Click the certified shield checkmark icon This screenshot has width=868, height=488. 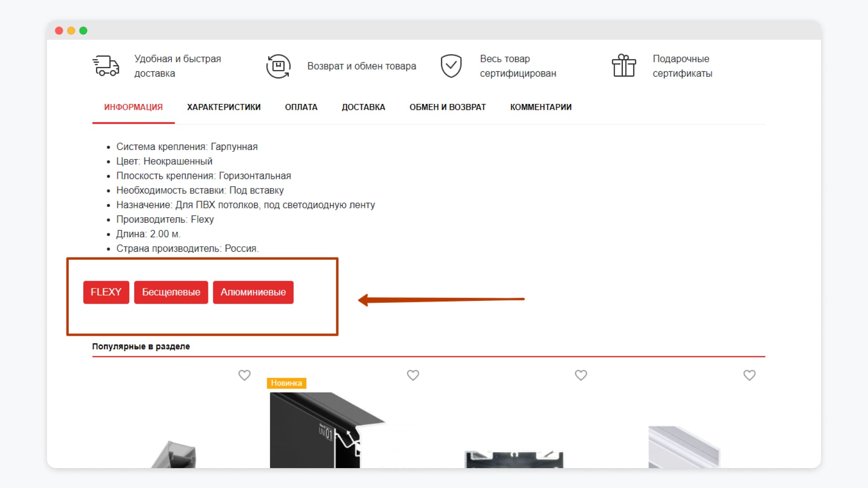[x=451, y=66]
